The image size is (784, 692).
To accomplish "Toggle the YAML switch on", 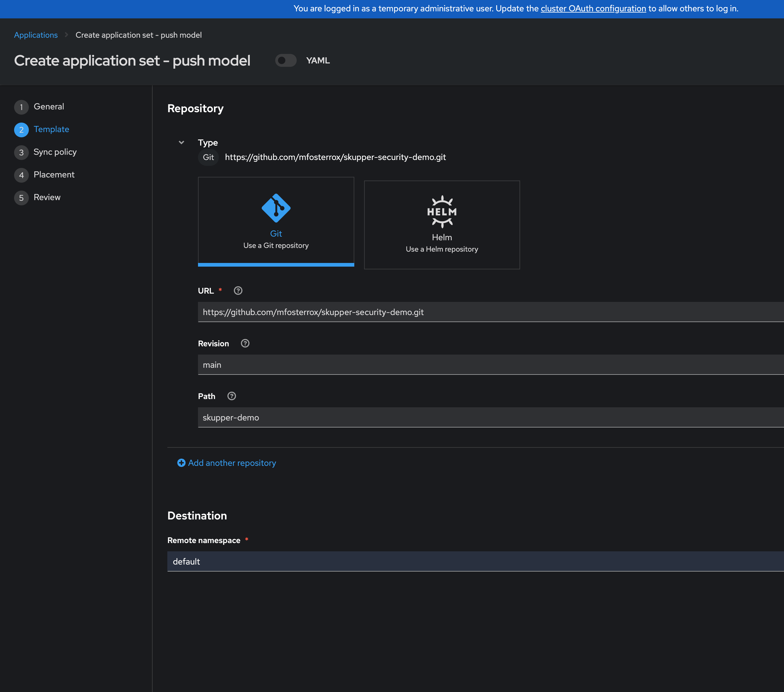I will 286,61.
